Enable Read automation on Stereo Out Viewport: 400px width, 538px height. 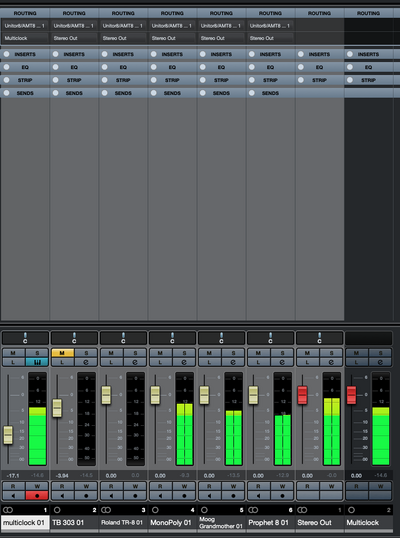pyautogui.click(x=307, y=486)
